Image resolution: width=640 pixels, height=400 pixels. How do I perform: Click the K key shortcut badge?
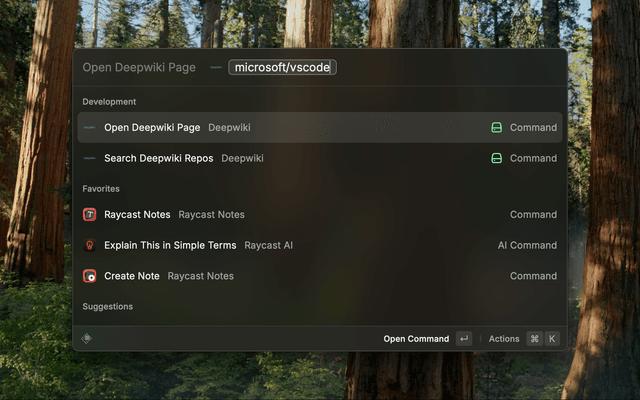tap(552, 339)
